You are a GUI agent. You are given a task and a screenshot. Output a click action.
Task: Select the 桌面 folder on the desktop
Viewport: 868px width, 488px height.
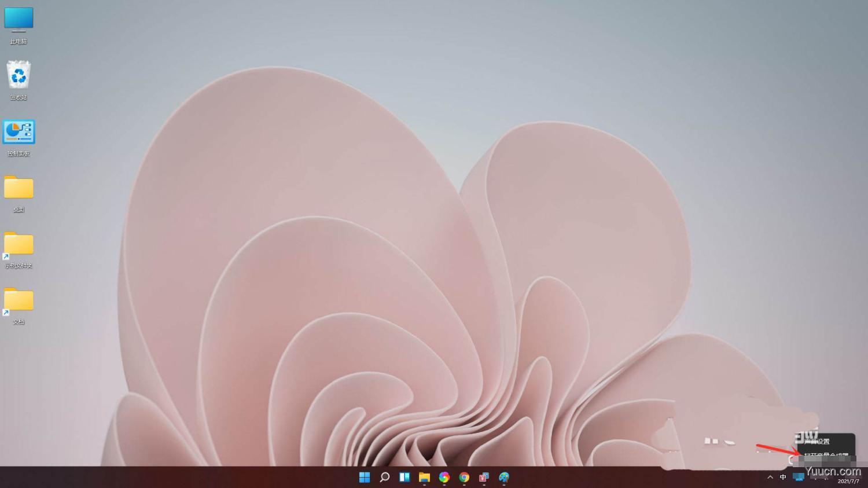[19, 193]
